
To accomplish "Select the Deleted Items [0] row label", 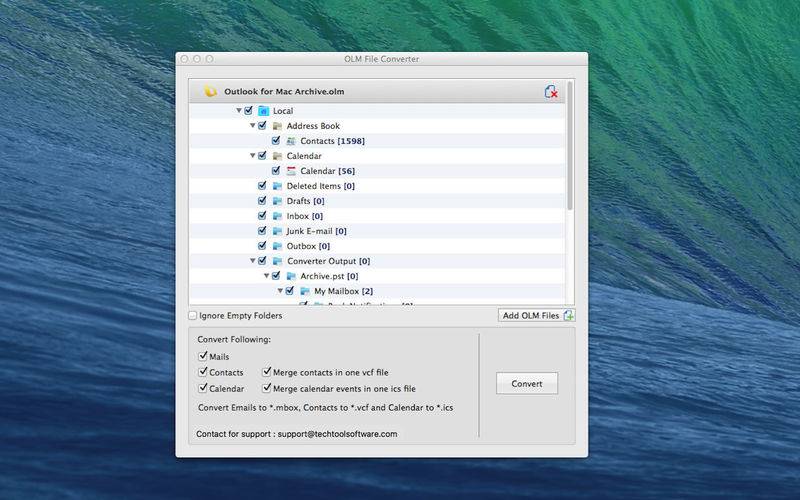I will [x=321, y=186].
